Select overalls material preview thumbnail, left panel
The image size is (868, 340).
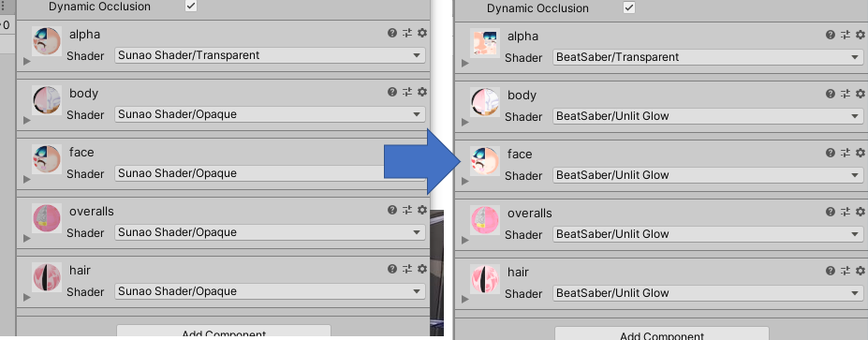tap(47, 218)
